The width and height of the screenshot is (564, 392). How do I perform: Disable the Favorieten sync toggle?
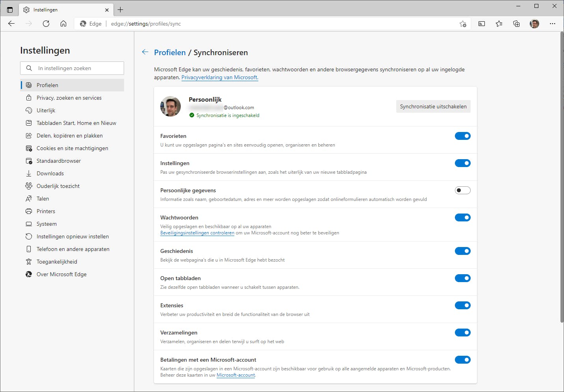click(x=462, y=136)
